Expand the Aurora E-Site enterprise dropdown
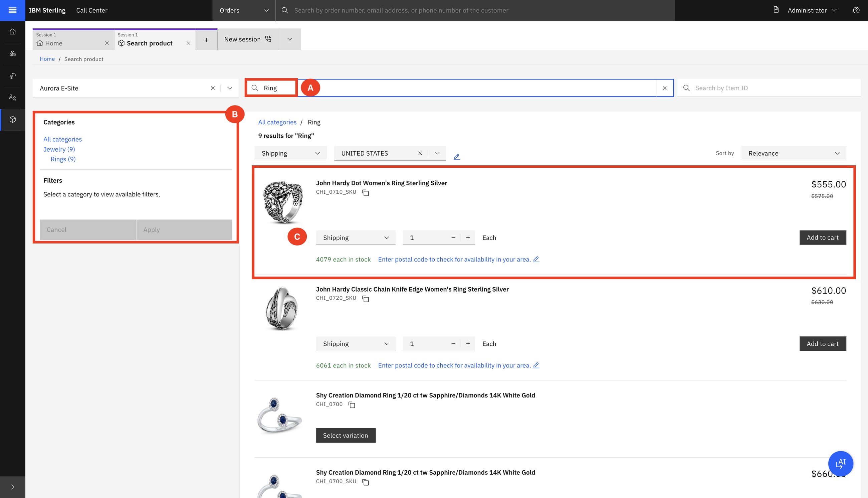 pos(230,88)
